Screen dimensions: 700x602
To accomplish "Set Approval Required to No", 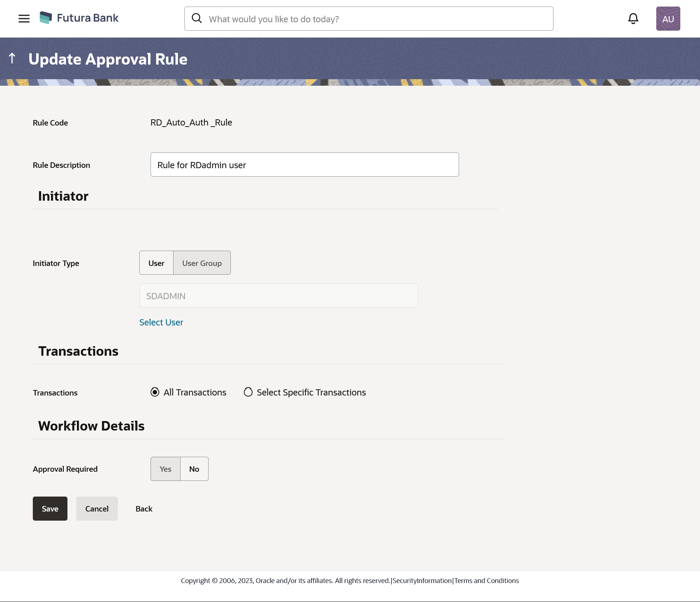I will click(194, 469).
